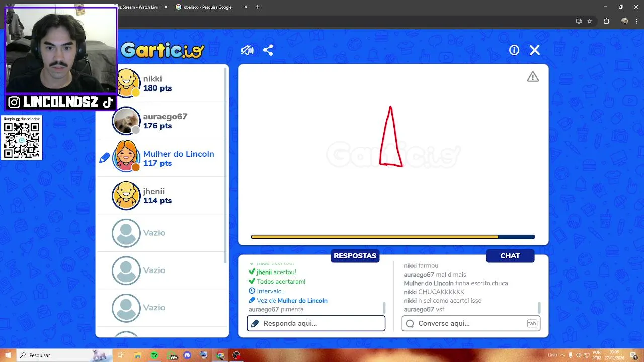The width and height of the screenshot is (644, 362).
Task: Click the 'Intervalo...' status line
Action: (267, 291)
